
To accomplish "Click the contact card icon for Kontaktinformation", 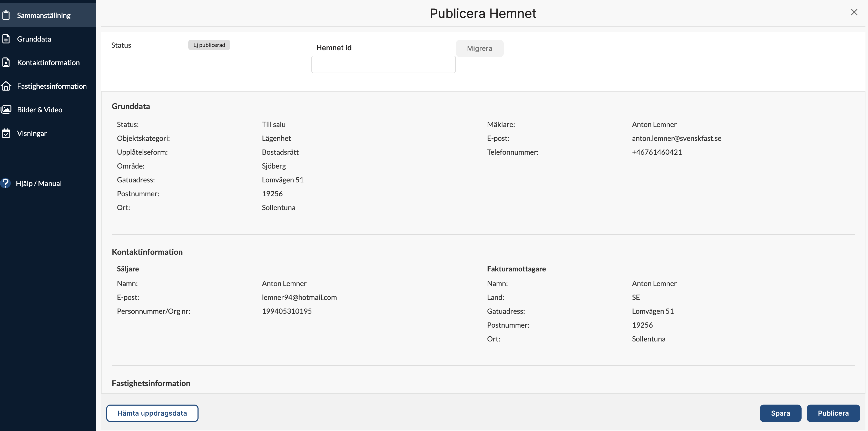I will [6, 62].
